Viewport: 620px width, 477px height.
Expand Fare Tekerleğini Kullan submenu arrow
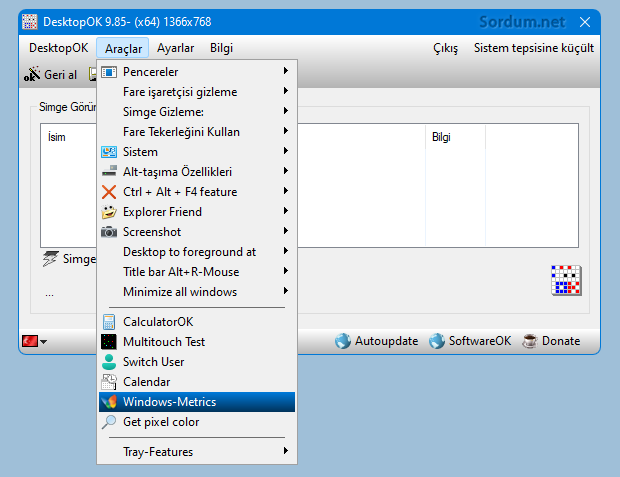[286, 131]
